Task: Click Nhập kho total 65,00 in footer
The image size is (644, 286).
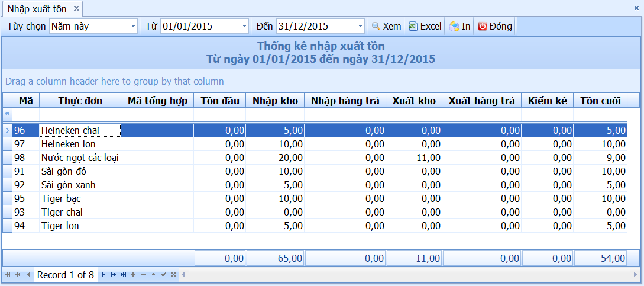Action: point(275,258)
